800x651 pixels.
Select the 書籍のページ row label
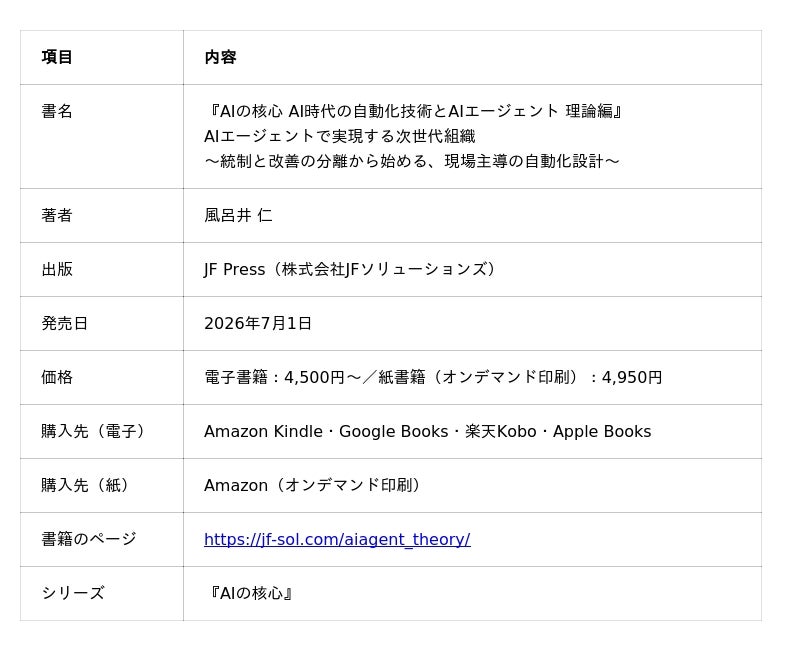tap(89, 539)
